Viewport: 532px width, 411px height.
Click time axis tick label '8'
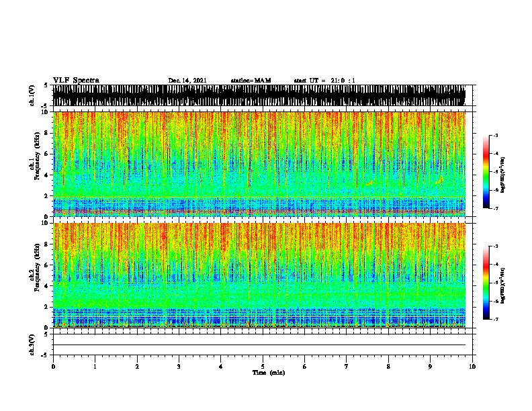(x=388, y=366)
